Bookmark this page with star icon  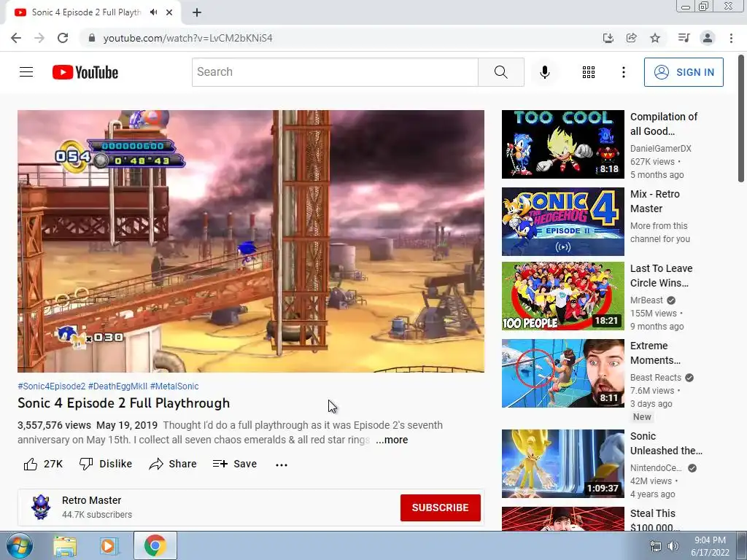(x=655, y=38)
